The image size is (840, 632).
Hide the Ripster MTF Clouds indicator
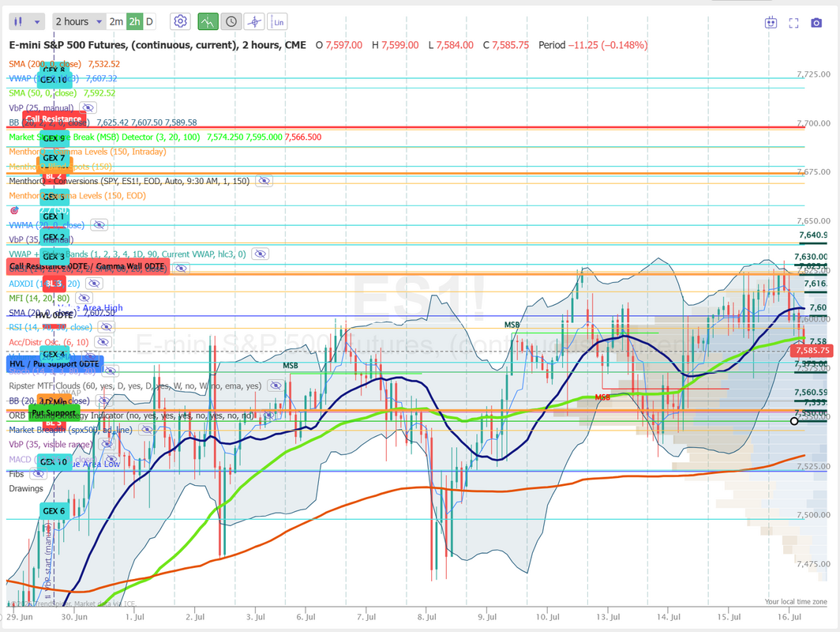pos(276,386)
